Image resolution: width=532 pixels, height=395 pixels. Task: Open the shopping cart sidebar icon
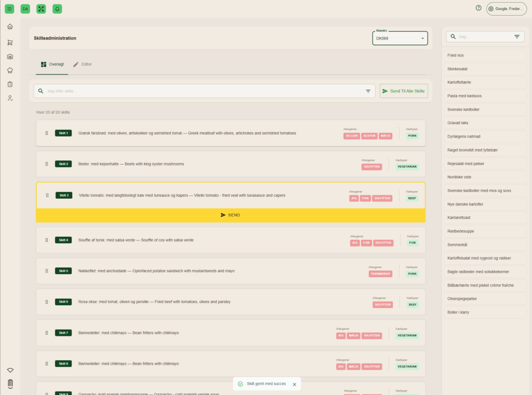[x=10, y=43]
